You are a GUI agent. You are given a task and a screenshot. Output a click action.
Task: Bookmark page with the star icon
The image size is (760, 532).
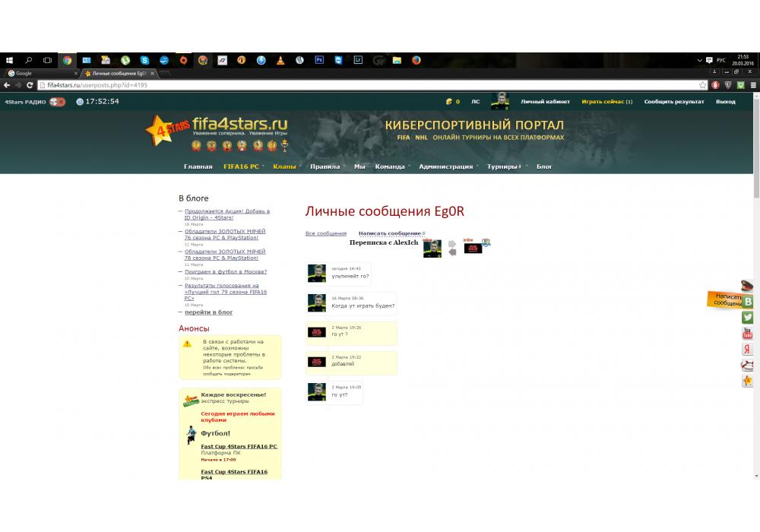coord(703,85)
